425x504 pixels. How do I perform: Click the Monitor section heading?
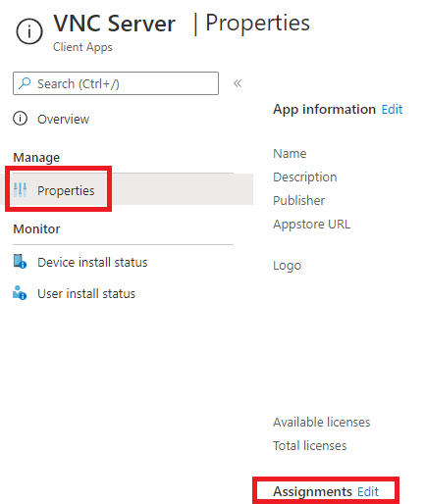[x=36, y=229]
